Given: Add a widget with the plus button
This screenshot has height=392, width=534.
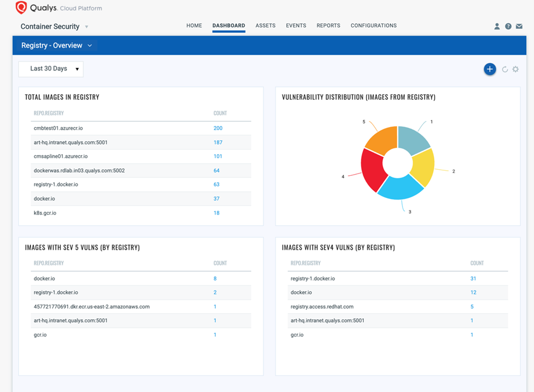Looking at the screenshot, I should click(490, 69).
